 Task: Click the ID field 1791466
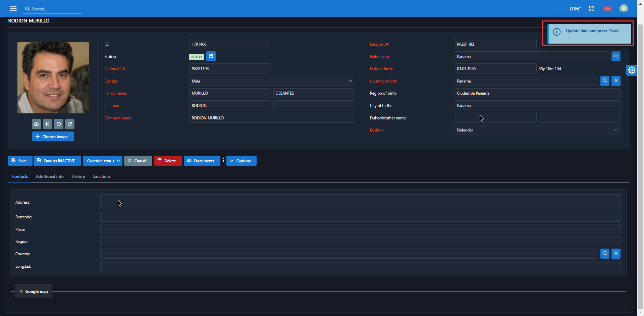[230, 44]
